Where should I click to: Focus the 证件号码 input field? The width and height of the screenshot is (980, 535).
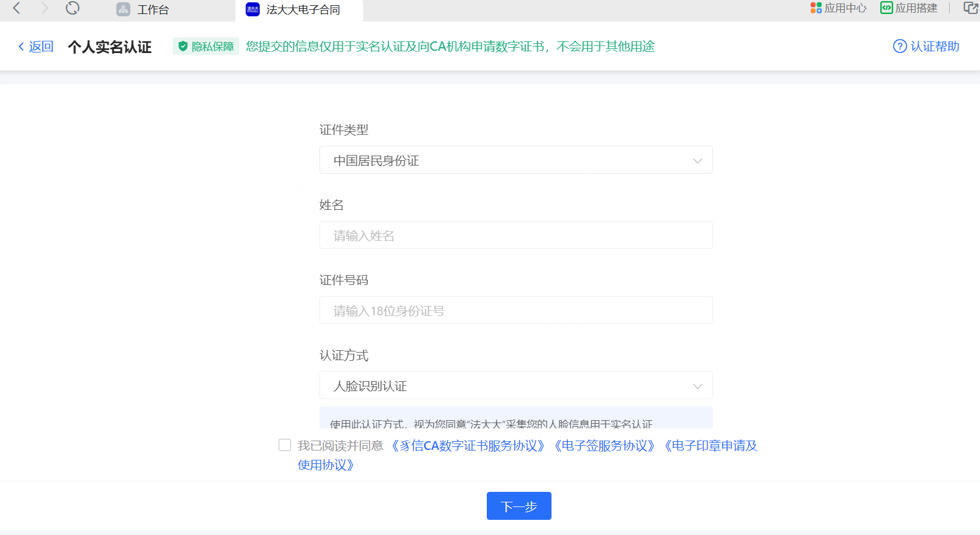(x=516, y=310)
